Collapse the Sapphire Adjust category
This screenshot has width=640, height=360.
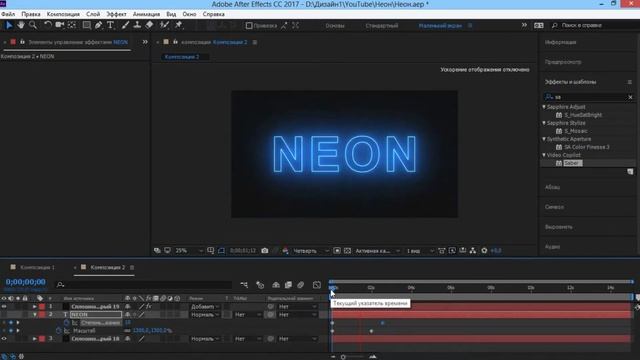pyautogui.click(x=544, y=107)
